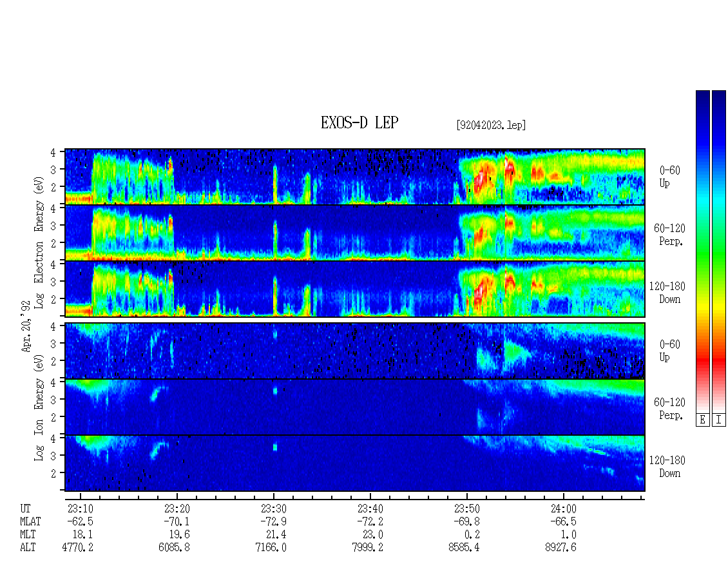Image resolution: width=728 pixels, height=564 pixels.
Task: Click the file name [92042023.lep]
Action: pos(491,125)
